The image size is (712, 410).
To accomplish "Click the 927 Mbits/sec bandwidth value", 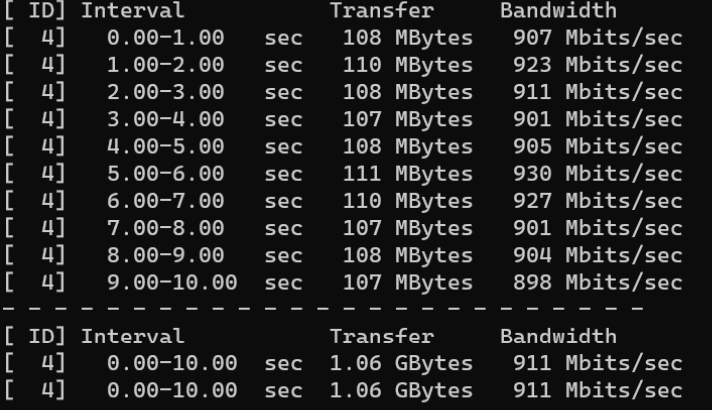I will click(x=598, y=201).
